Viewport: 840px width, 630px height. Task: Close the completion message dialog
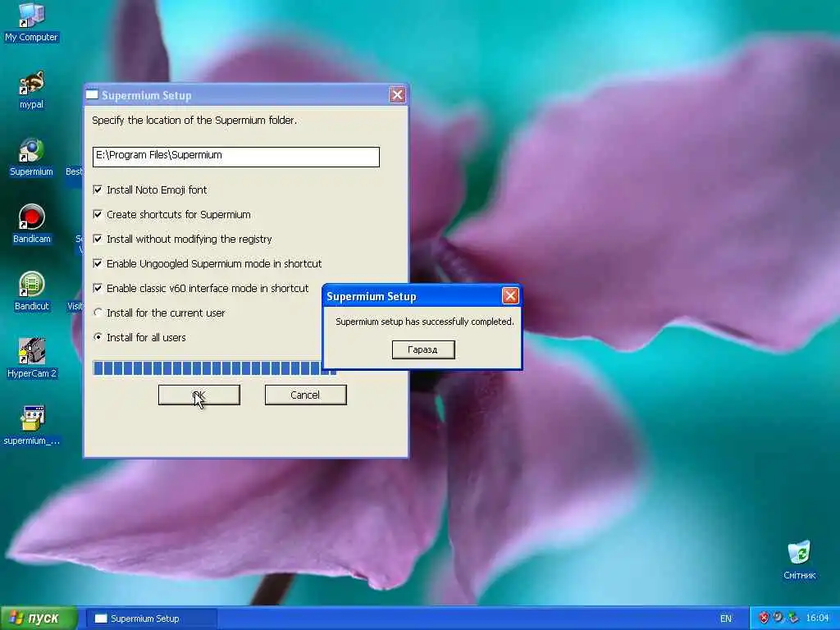coord(510,295)
